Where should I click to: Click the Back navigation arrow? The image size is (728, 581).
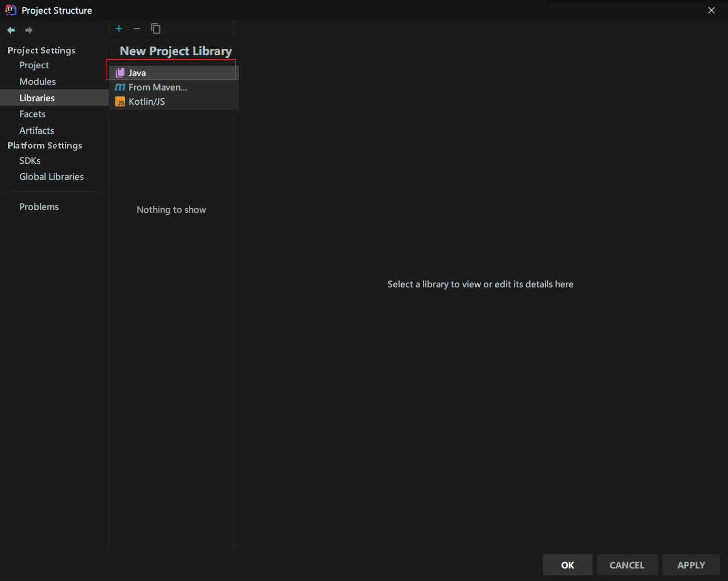10,30
